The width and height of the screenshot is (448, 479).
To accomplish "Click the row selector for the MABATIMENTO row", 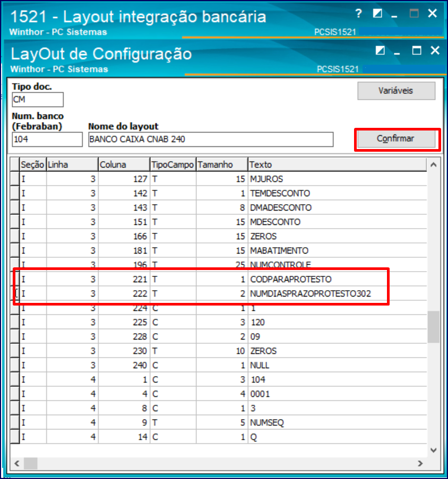I will click(x=15, y=251).
